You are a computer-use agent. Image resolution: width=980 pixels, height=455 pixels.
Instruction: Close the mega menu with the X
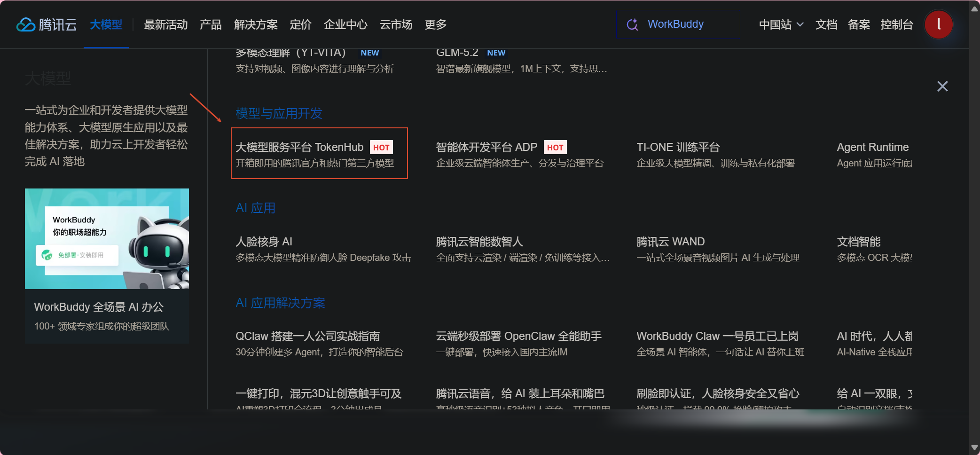pyautogui.click(x=942, y=86)
